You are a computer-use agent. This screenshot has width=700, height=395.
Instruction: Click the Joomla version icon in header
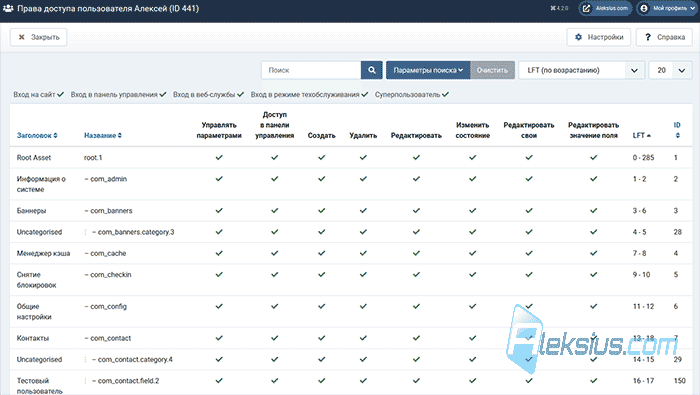[x=554, y=8]
